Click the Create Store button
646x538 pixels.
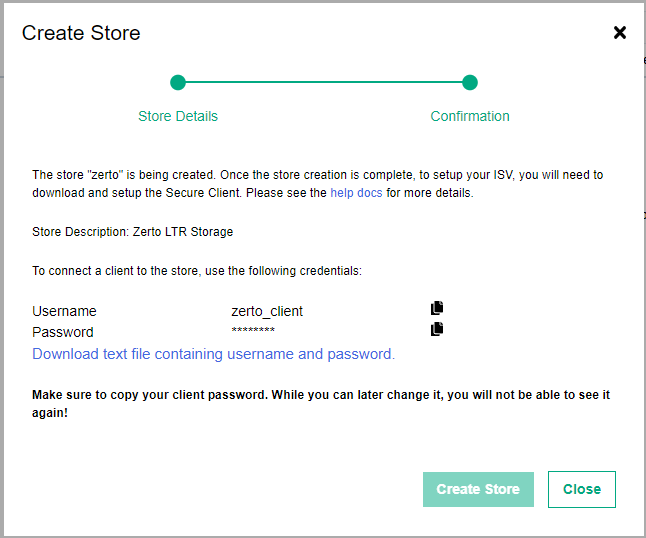478,489
